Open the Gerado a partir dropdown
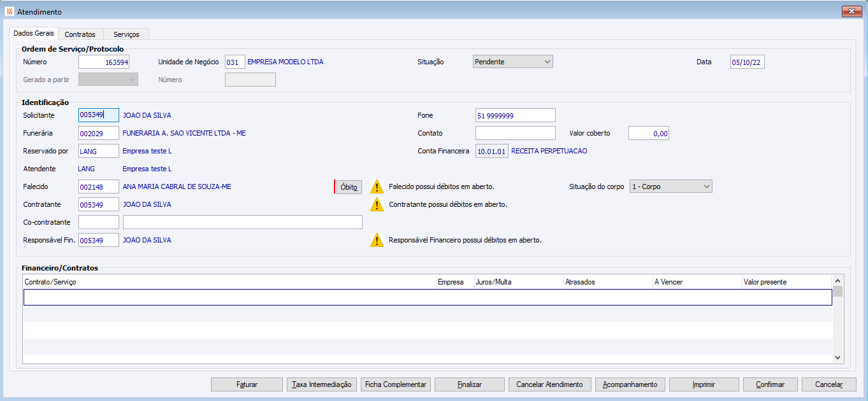Screen dimensions: 868x401 tap(108, 80)
